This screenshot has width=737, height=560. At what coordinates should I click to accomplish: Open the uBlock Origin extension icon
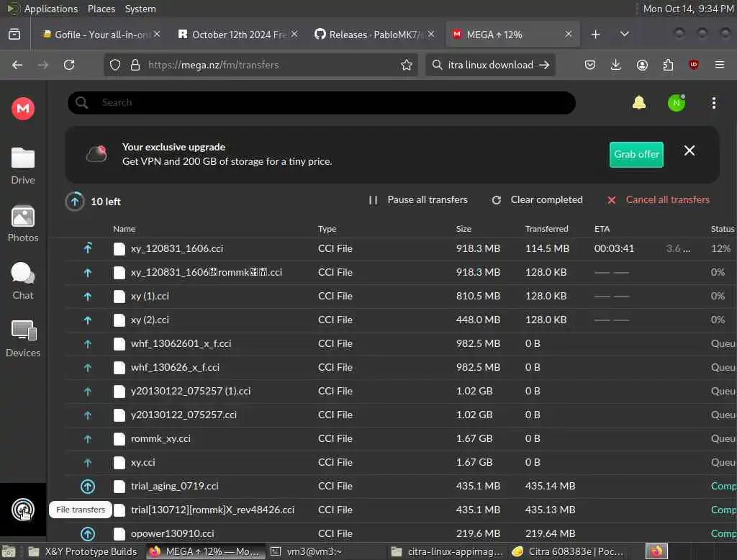pos(694,65)
